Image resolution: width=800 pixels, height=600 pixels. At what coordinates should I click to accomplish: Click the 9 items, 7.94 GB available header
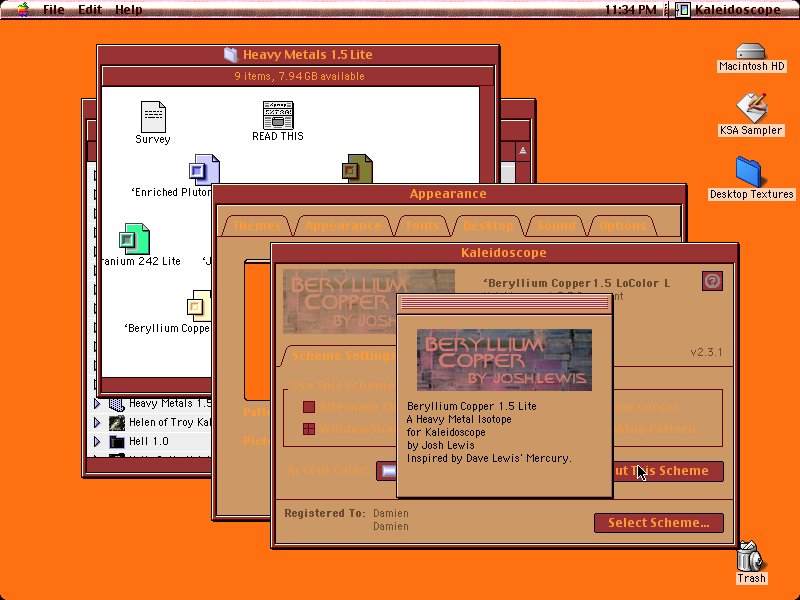[299, 77]
